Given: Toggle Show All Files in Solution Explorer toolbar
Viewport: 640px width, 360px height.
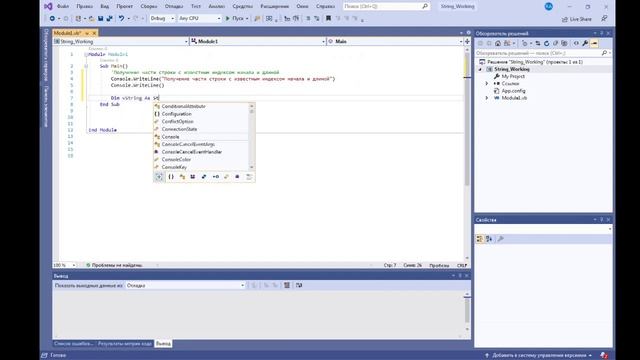Looking at the screenshot, I should [x=564, y=43].
